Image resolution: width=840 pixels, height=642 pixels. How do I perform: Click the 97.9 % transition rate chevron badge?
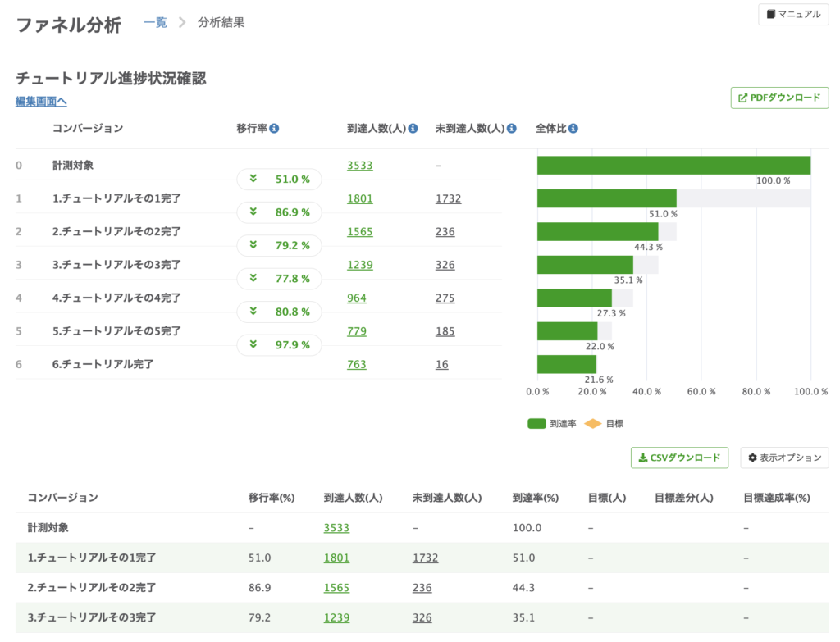click(279, 345)
